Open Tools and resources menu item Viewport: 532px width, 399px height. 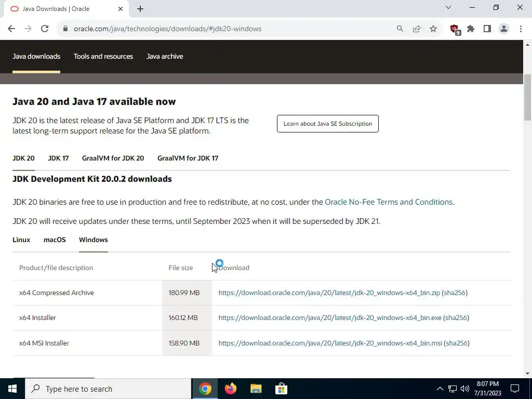coord(103,56)
